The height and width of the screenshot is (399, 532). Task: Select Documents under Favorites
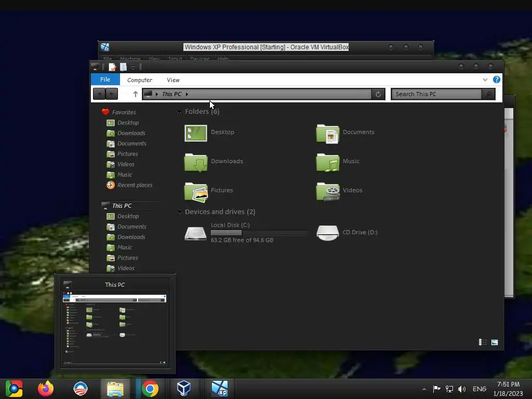pos(126,143)
